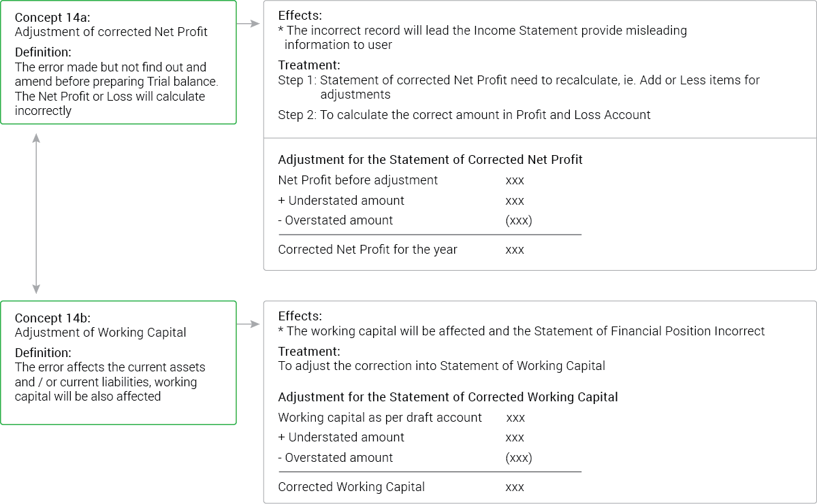The width and height of the screenshot is (817, 504).
Task: Click the Definition label in Concept 14a
Action: tap(43, 52)
